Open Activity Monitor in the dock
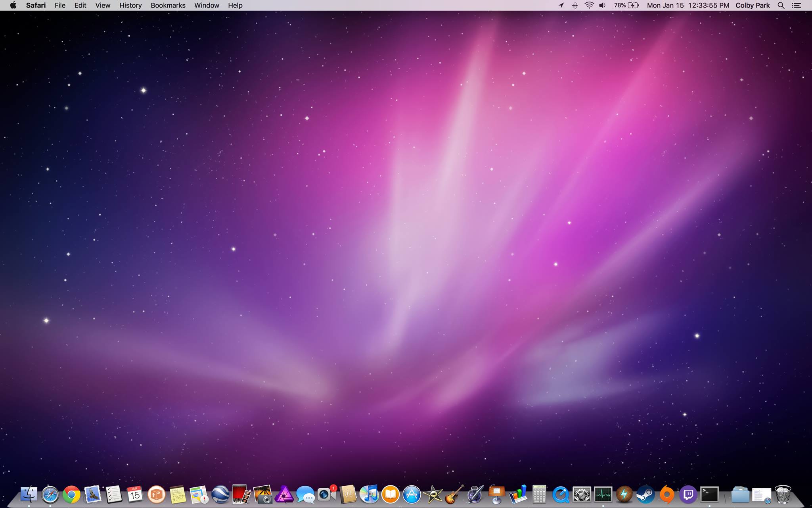 [x=603, y=495]
